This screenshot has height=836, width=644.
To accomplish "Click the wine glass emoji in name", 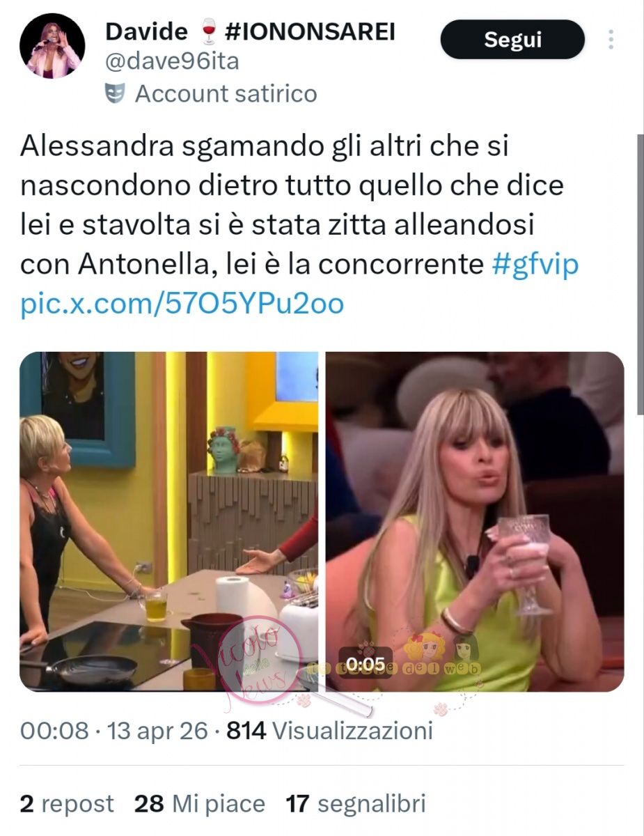I will click(x=207, y=31).
